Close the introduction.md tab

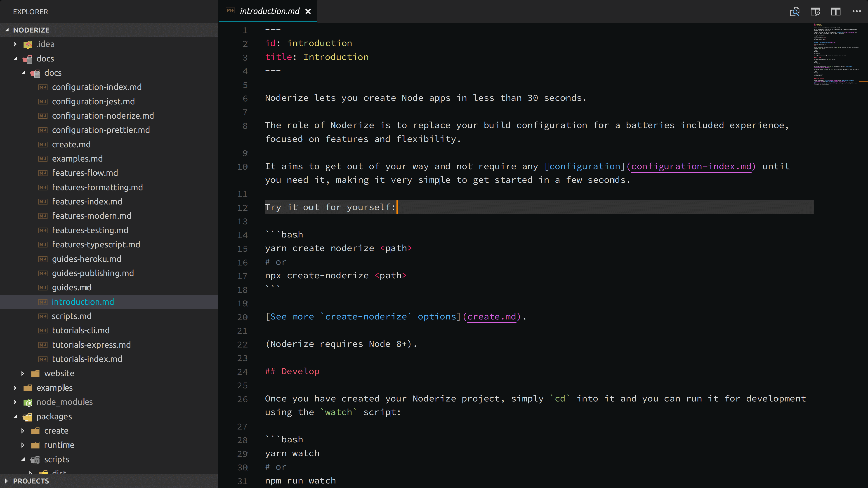click(308, 12)
